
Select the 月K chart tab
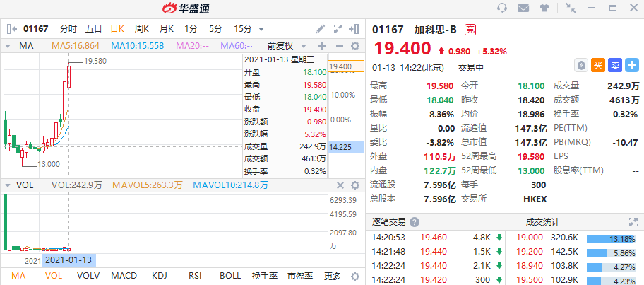[167, 29]
